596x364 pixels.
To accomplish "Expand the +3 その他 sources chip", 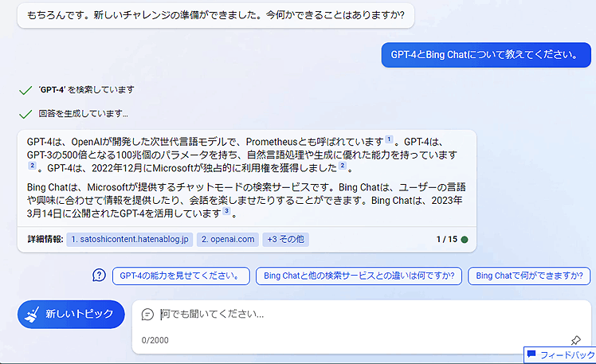I will [285, 239].
